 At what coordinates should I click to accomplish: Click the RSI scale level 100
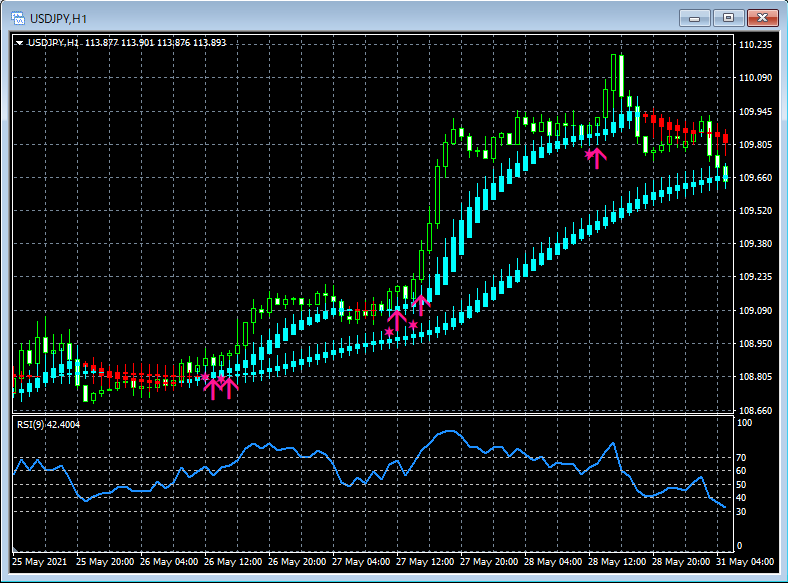coord(745,423)
